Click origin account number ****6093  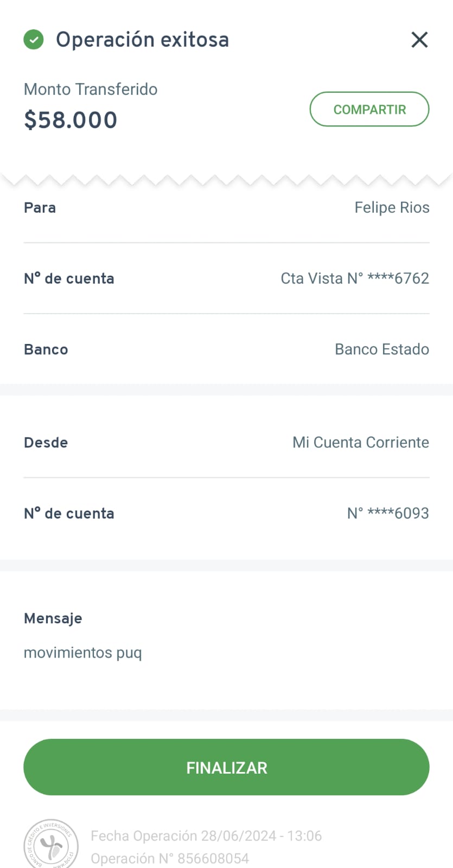(388, 513)
